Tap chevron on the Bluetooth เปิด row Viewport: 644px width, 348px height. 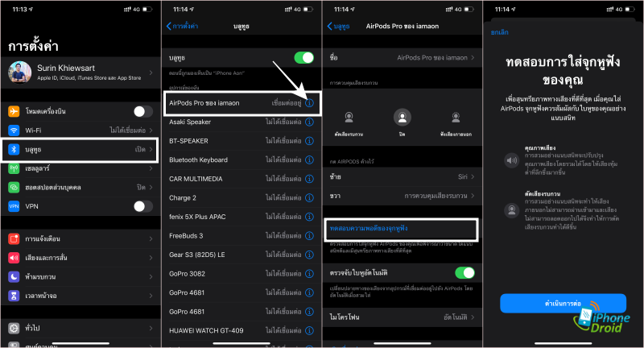click(151, 150)
